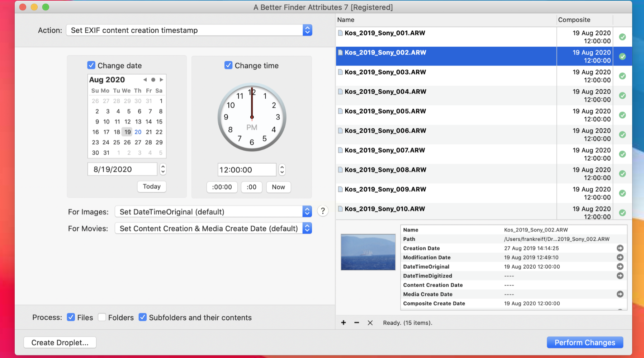Click the Ready. (15 items). status text
The image size is (644, 358).
point(408,323)
